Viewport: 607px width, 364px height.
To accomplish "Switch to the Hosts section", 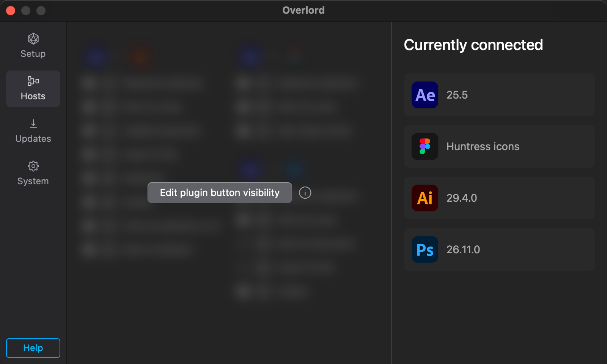I will [x=33, y=88].
